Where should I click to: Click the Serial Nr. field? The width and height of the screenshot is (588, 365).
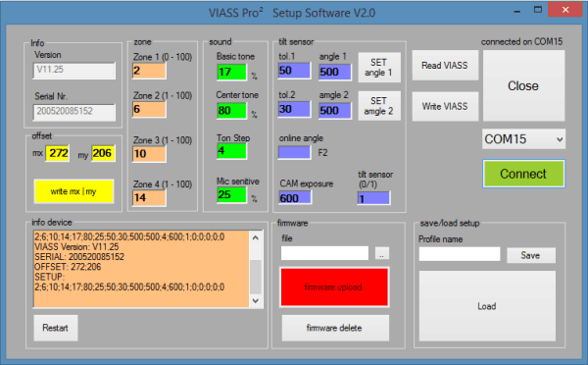pos(74,112)
